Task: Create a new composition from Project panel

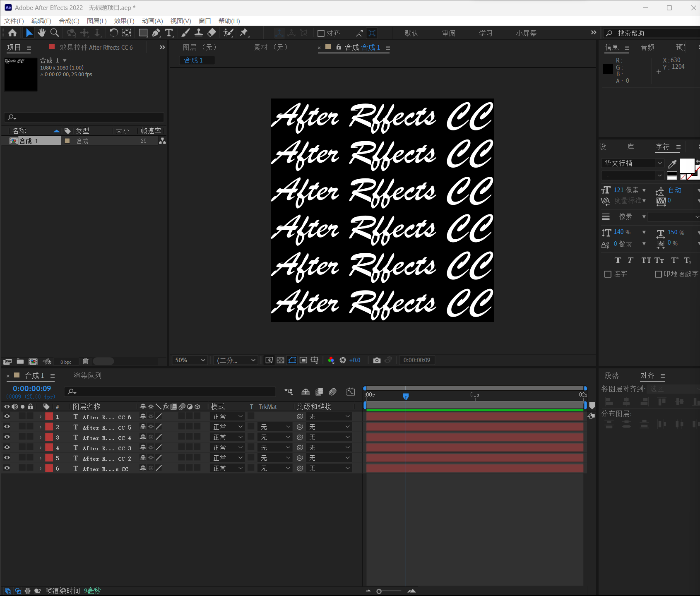Action: point(33,361)
